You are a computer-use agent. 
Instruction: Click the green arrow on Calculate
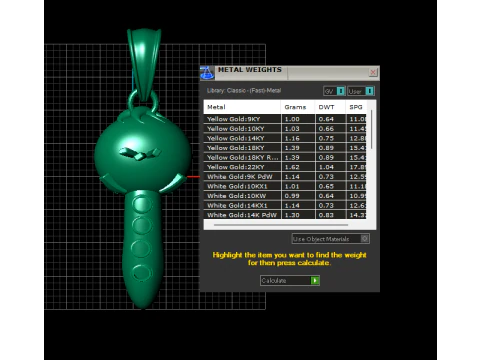tap(315, 281)
